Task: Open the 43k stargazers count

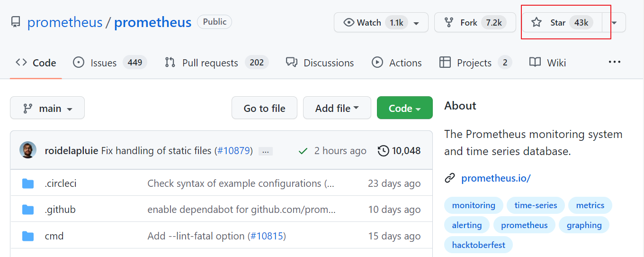Action: click(x=581, y=22)
